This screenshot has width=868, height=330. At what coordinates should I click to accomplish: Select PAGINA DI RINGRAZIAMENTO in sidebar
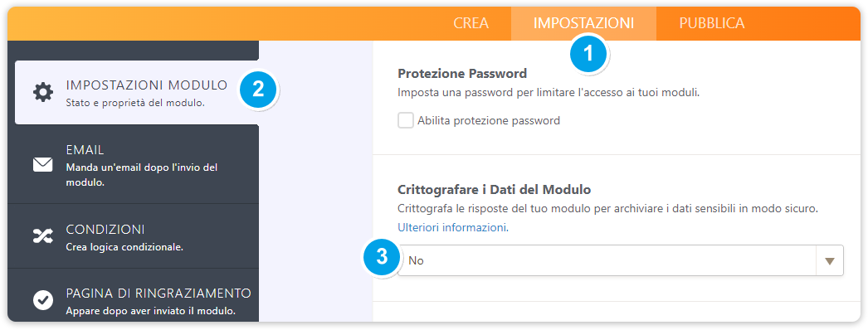133,298
